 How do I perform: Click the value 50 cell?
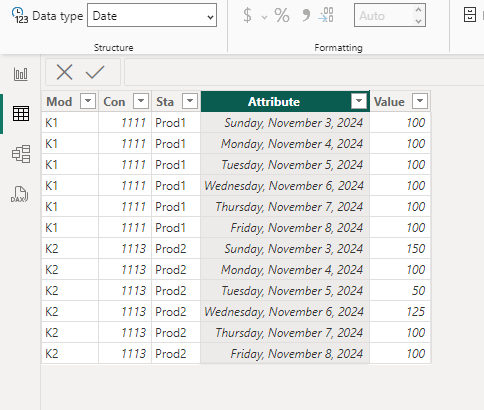[x=400, y=291]
